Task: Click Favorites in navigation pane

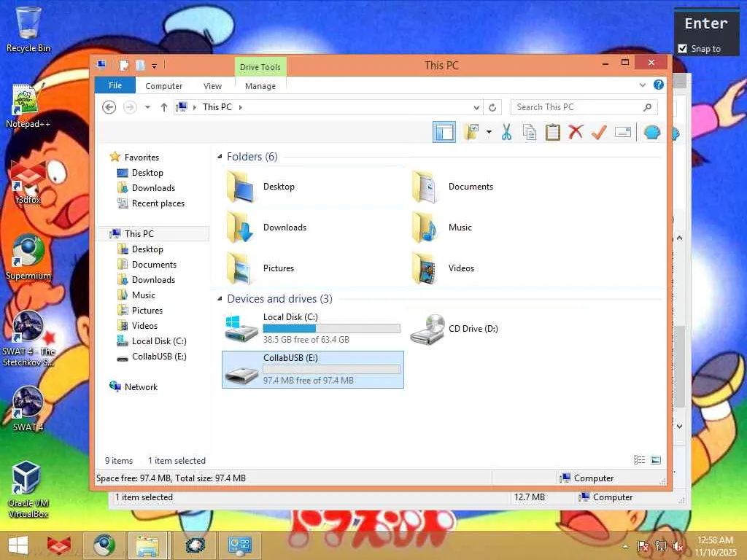Action: tap(142, 157)
